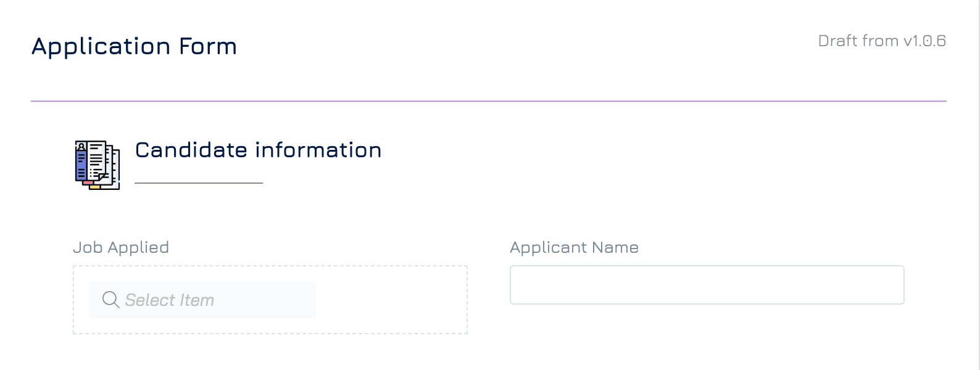Click the Draft from v1.0.6 label
The height and width of the screenshot is (370, 980).
882,41
